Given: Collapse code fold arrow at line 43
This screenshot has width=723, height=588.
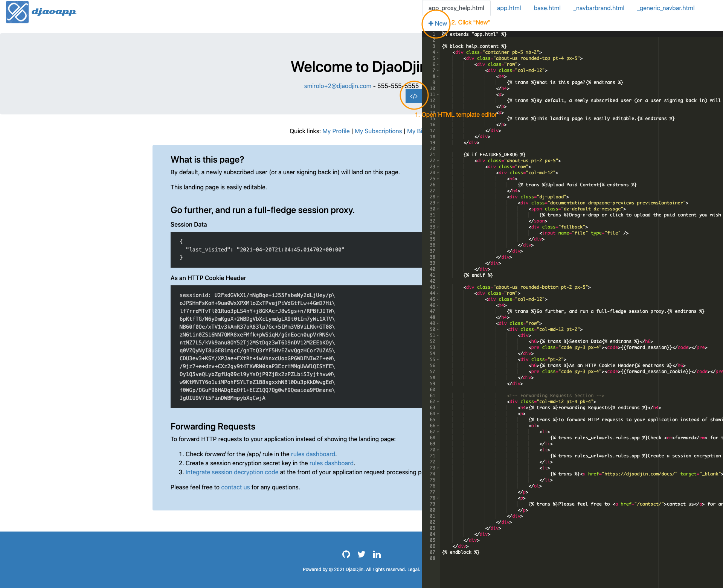Looking at the screenshot, I should click(x=438, y=287).
